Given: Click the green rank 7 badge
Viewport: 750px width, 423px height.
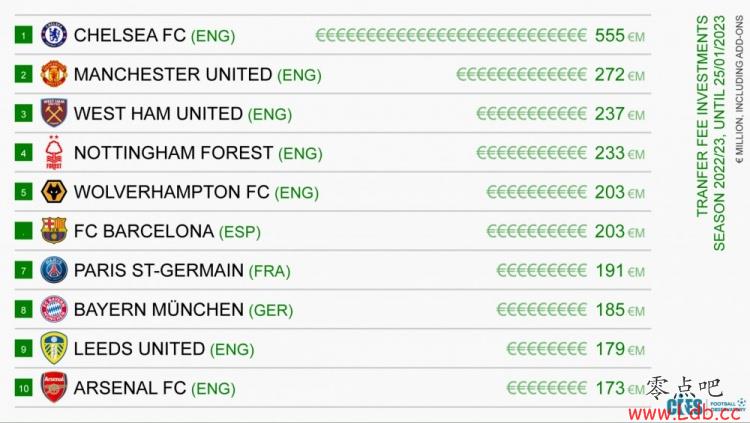Looking at the screenshot, I should (x=23, y=270).
